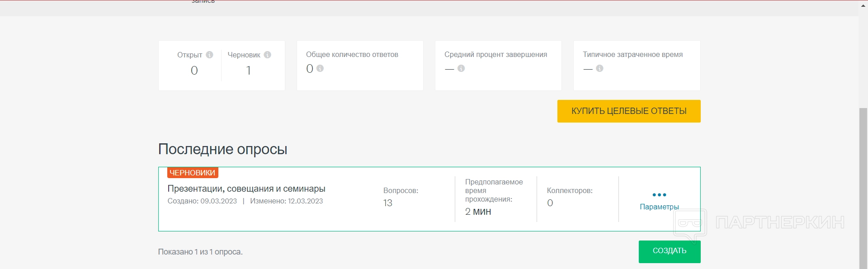Image resolution: width=868 pixels, height=269 pixels.
Task: Click the "Общее количество ответов" card title
Action: 352,55
